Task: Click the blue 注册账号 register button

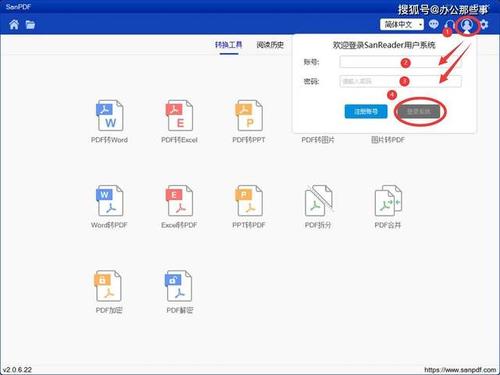Action: (366, 111)
